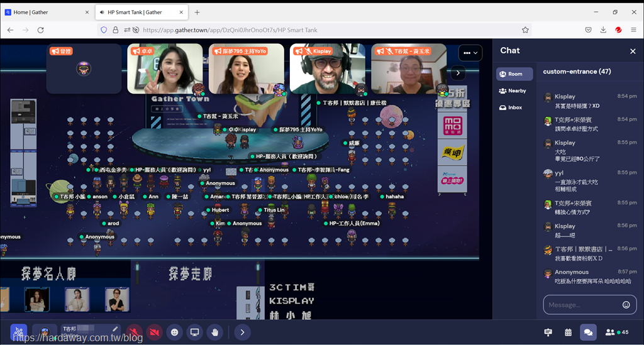Open the browser hamburger menu

(x=634, y=30)
